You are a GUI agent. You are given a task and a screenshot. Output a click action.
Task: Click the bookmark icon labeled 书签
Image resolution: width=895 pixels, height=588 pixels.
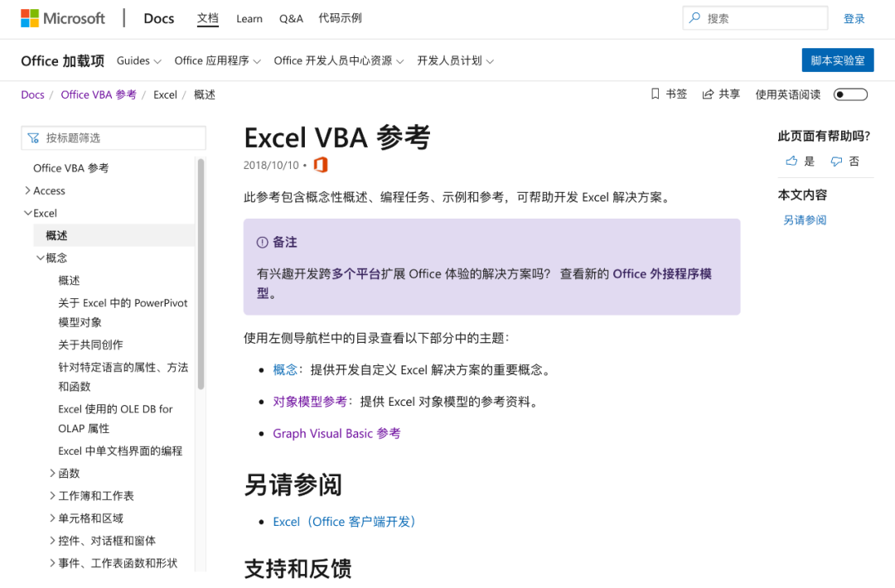tap(656, 94)
